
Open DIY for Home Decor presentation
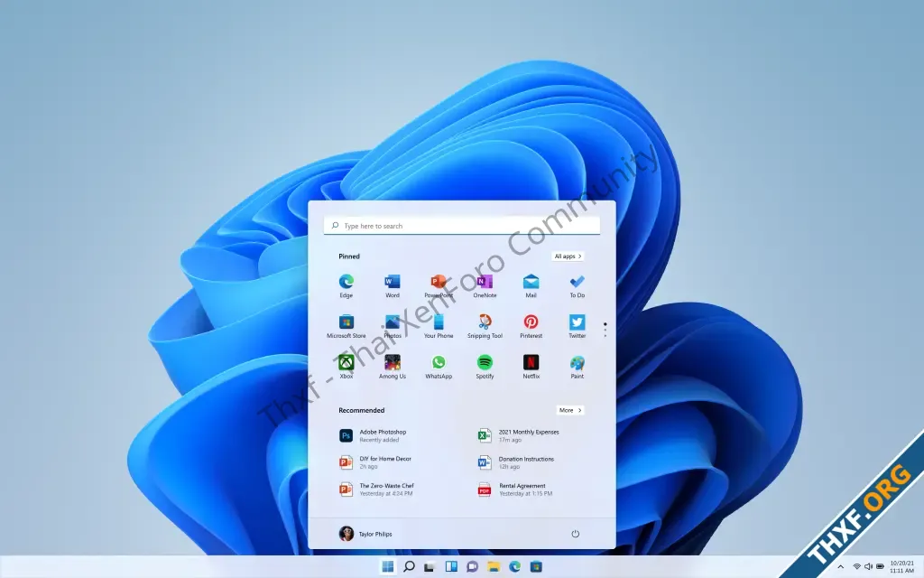(x=375, y=462)
